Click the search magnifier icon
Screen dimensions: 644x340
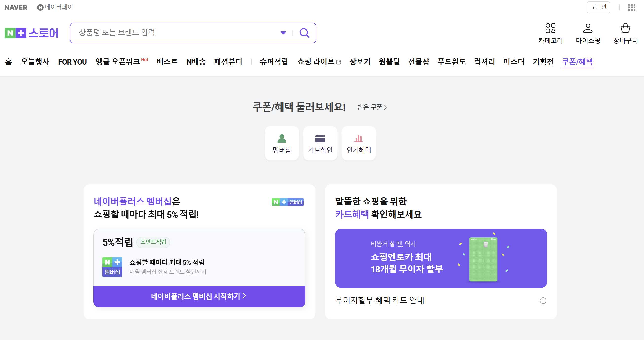coord(304,33)
